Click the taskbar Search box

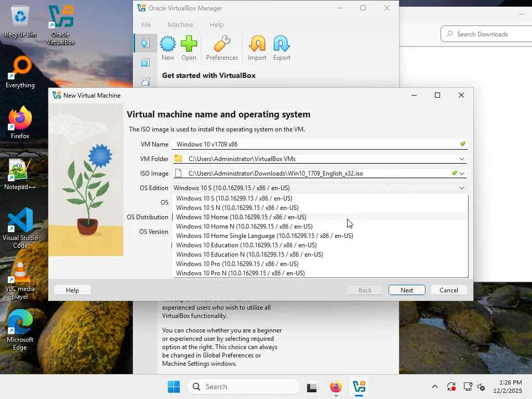pos(244,387)
